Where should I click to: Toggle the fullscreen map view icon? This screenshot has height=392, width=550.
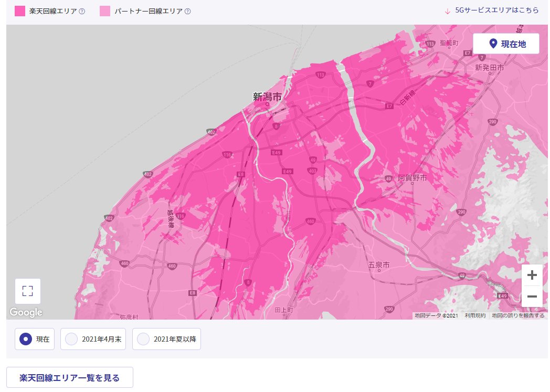pyautogui.click(x=28, y=291)
